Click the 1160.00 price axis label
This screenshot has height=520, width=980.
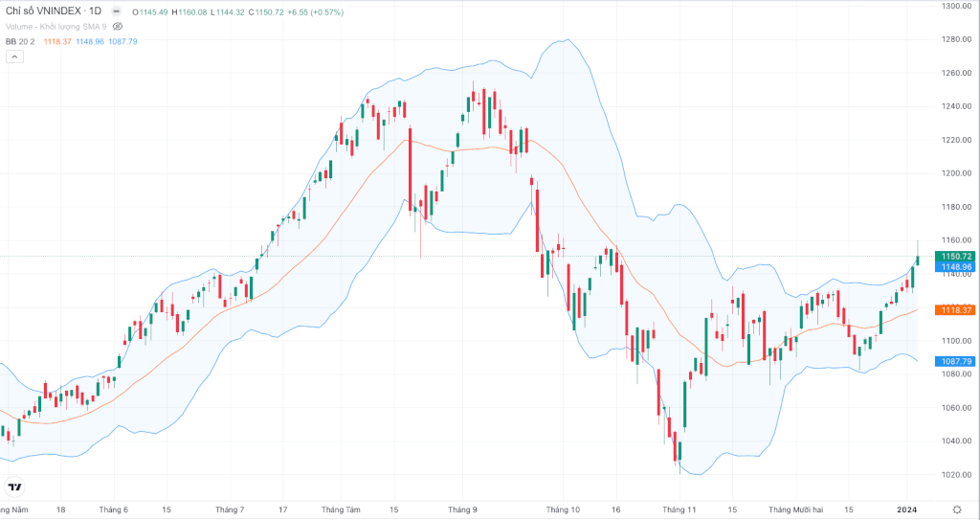[956, 240]
